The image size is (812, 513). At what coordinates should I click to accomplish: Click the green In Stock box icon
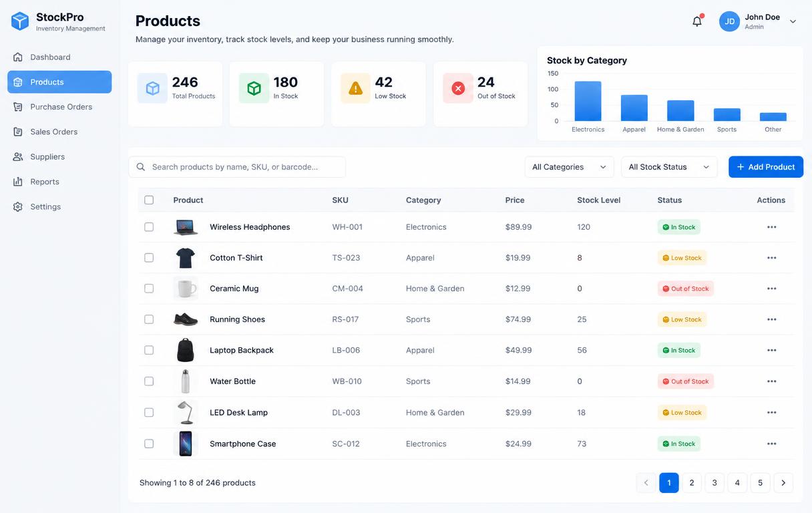[254, 88]
